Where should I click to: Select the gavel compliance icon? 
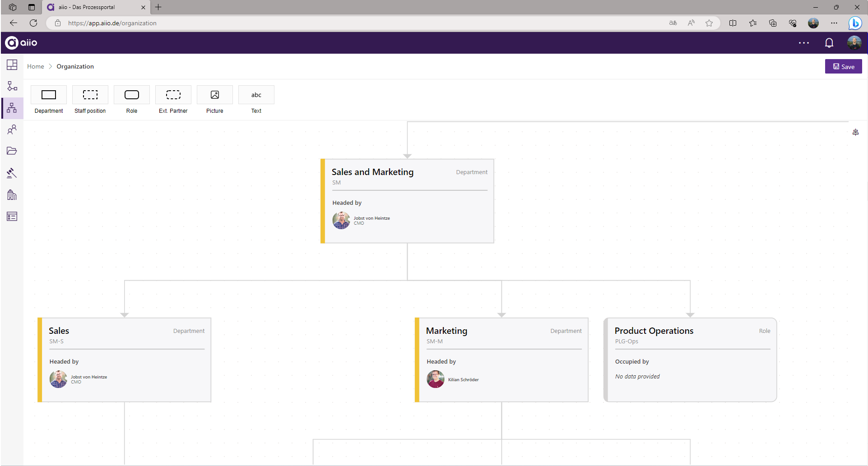point(12,173)
